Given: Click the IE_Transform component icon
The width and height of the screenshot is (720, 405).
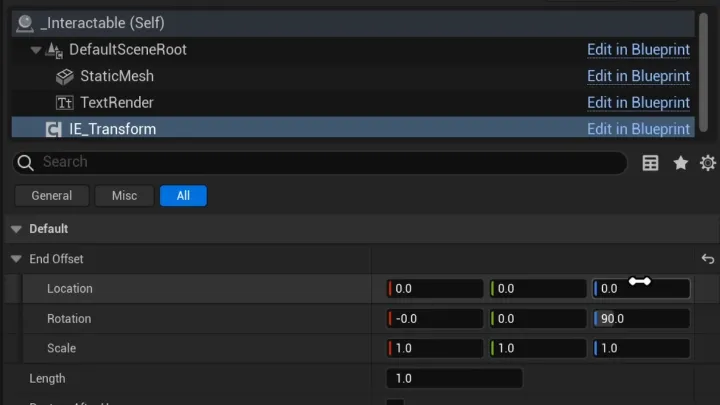Looking at the screenshot, I should tap(53, 129).
